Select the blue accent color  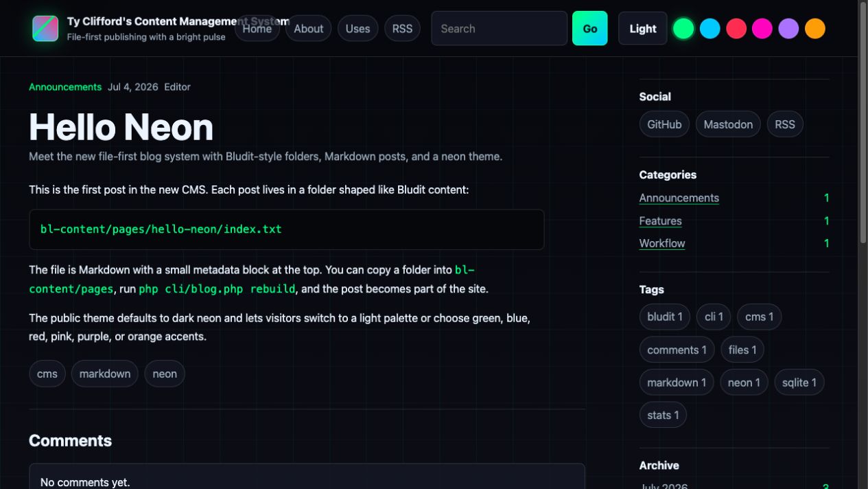[709, 29]
